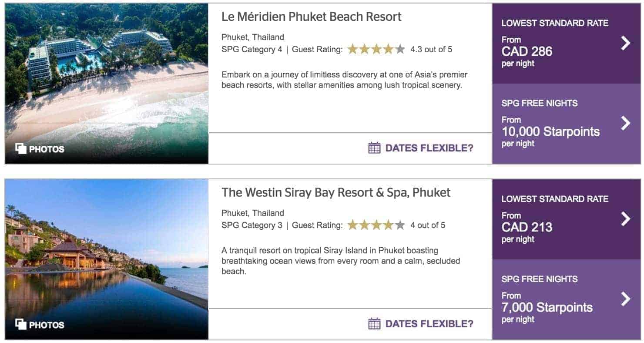
Task: Click the photos icon on Westin Siray Bay image
Action: pos(21,325)
